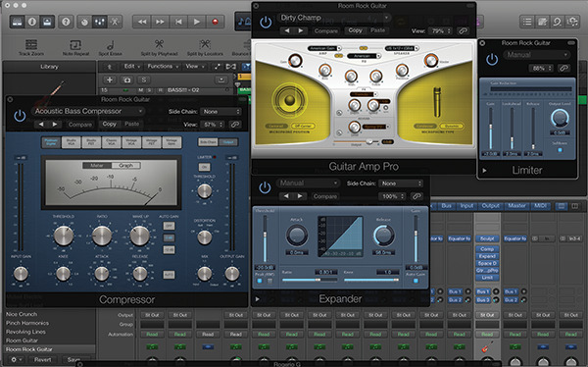Open the Compressor View 57% dropdown
The height and width of the screenshot is (367, 588).
coord(213,125)
